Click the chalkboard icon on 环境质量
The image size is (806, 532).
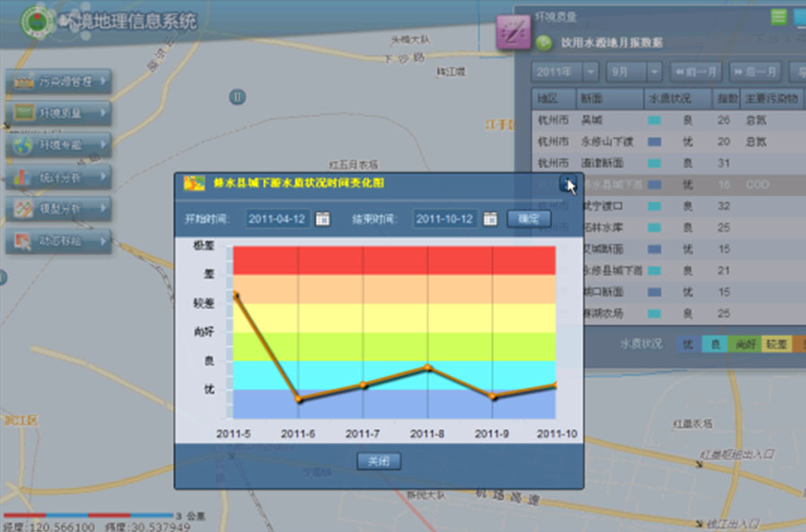[23, 112]
